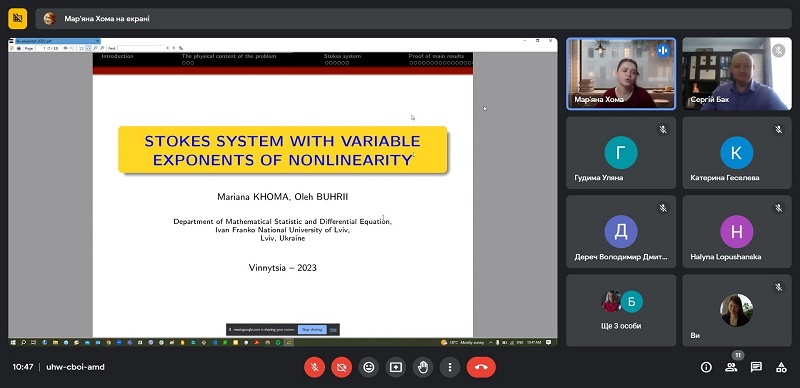Go to the Stokes system section of the slides
The image size is (800, 388).
[x=342, y=56]
